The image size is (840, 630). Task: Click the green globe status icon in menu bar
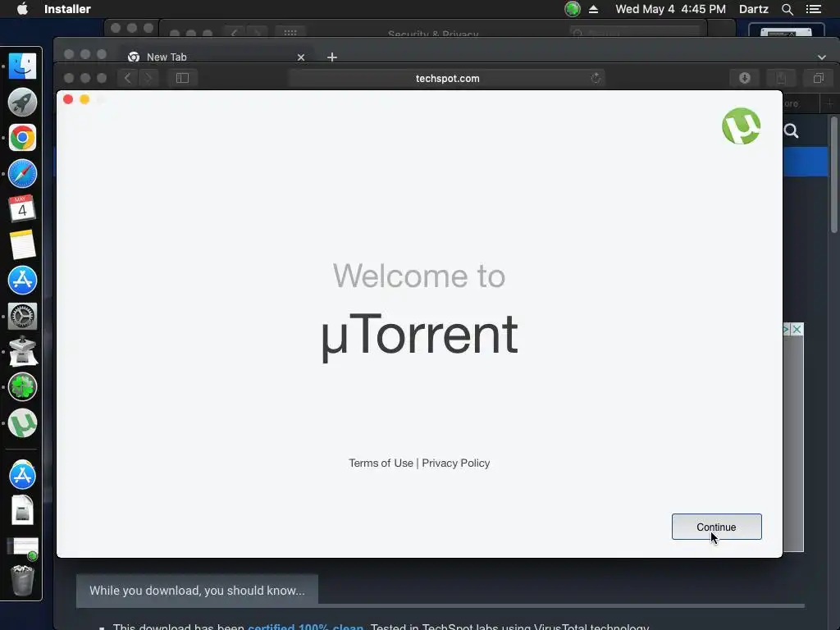pyautogui.click(x=572, y=9)
